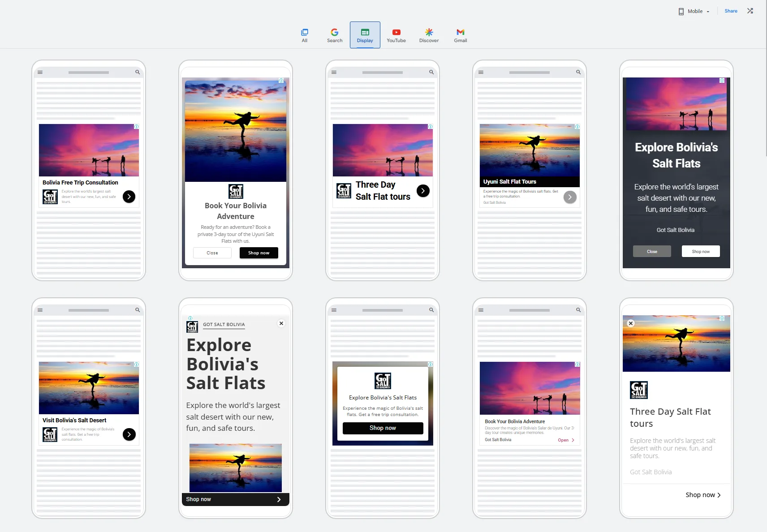Select the YouTube preview tab
Image resolution: width=767 pixels, height=532 pixels.
396,35
